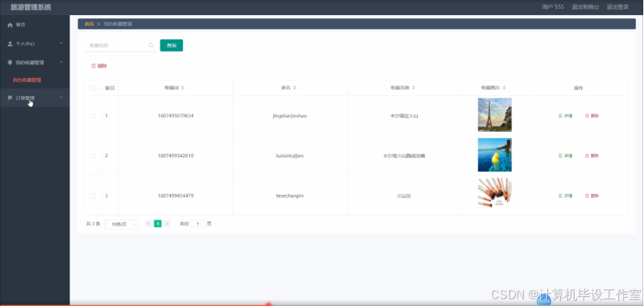Click the search magnifier icon in 收藏名称 field
The width and height of the screenshot is (644, 306).
151,45
